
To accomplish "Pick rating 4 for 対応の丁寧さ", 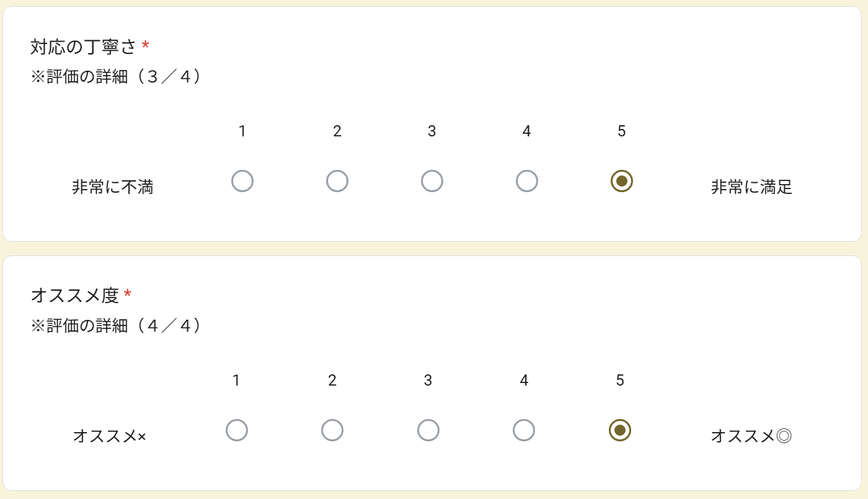I will pyautogui.click(x=527, y=182).
